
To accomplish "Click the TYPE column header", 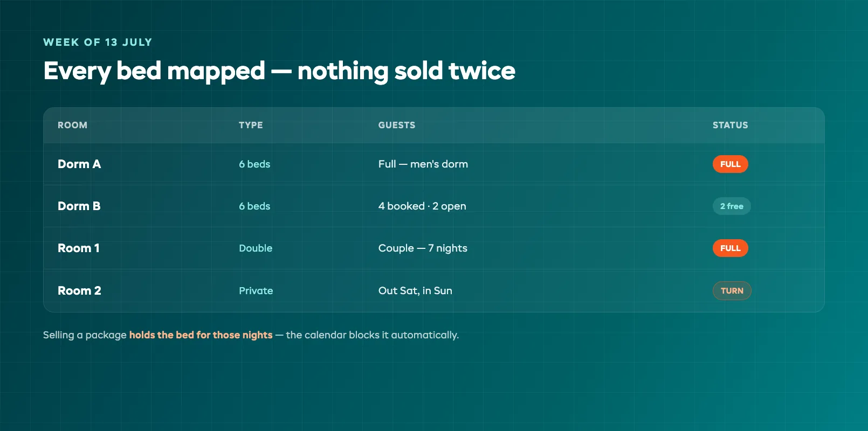I will (251, 125).
